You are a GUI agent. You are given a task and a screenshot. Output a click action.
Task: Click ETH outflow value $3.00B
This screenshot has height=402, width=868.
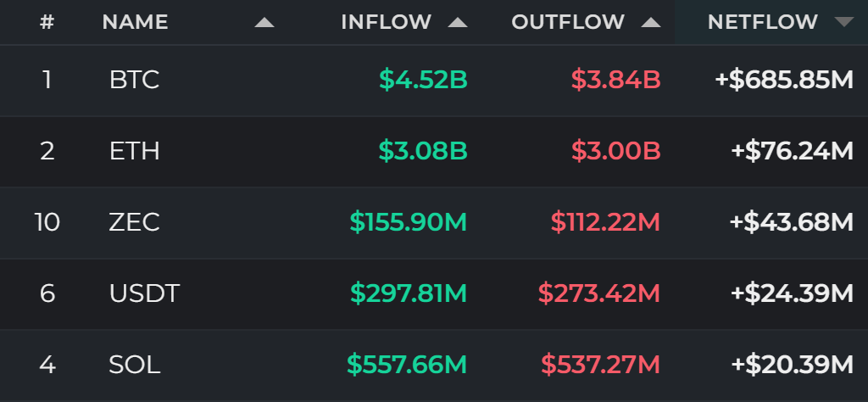(x=616, y=151)
